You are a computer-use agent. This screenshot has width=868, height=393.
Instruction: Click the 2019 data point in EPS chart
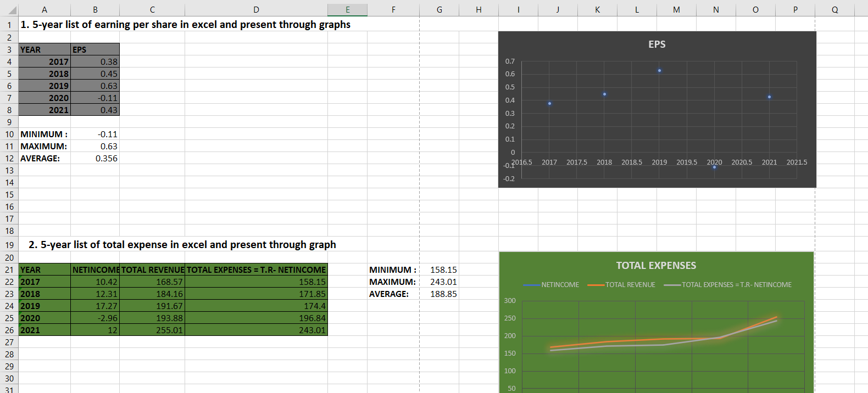point(659,70)
